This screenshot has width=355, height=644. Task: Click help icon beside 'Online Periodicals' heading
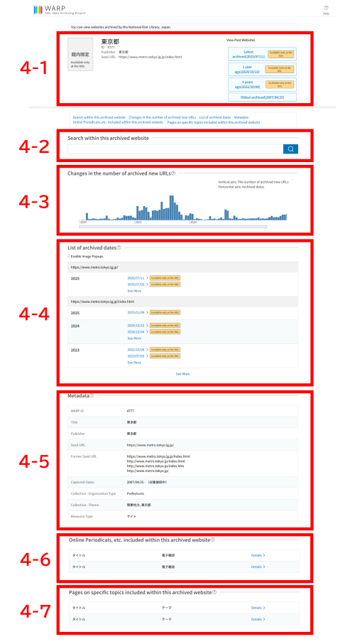click(x=212, y=540)
